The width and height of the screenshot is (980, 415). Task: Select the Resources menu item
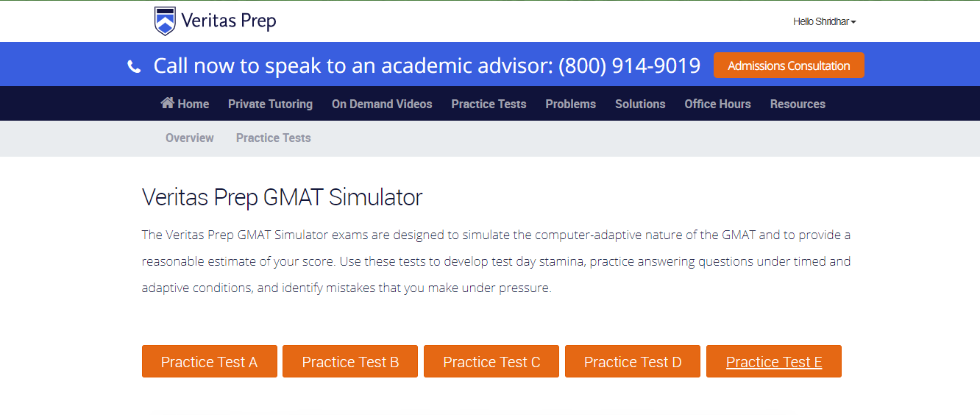click(x=798, y=104)
